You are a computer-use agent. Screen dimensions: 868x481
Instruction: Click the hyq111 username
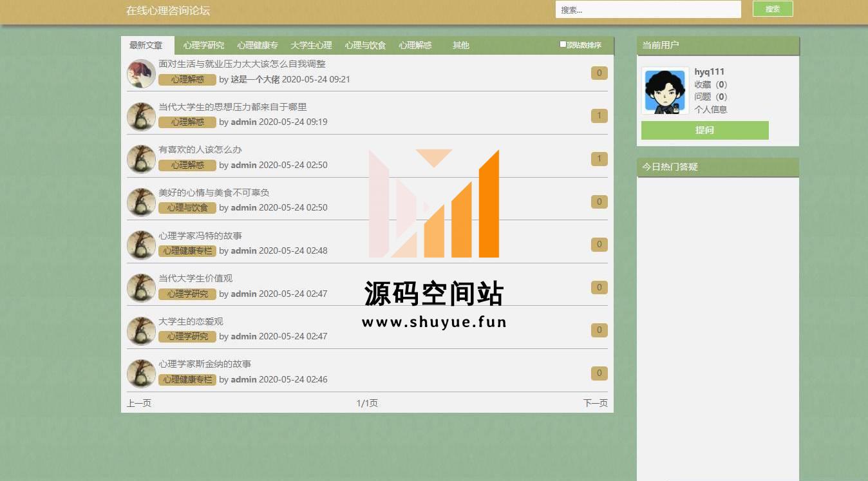tap(710, 71)
